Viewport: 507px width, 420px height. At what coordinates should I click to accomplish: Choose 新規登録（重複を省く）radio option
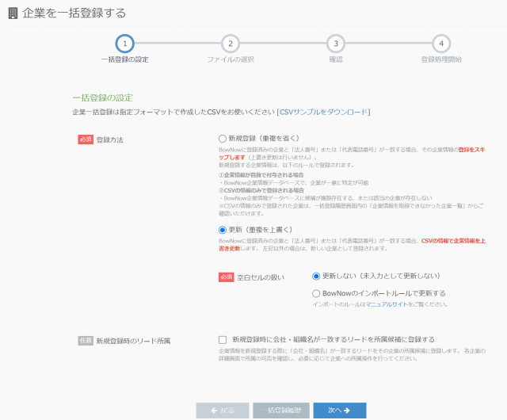pos(222,139)
